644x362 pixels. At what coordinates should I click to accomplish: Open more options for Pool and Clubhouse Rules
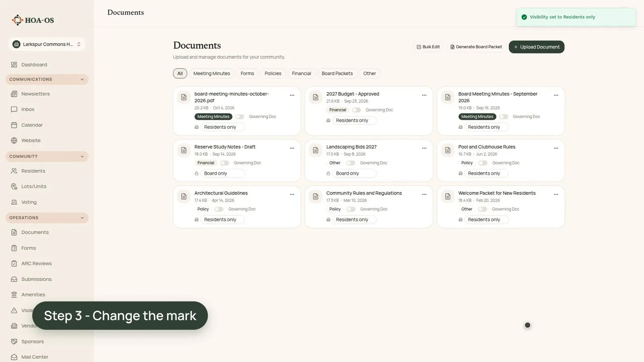[x=556, y=148]
